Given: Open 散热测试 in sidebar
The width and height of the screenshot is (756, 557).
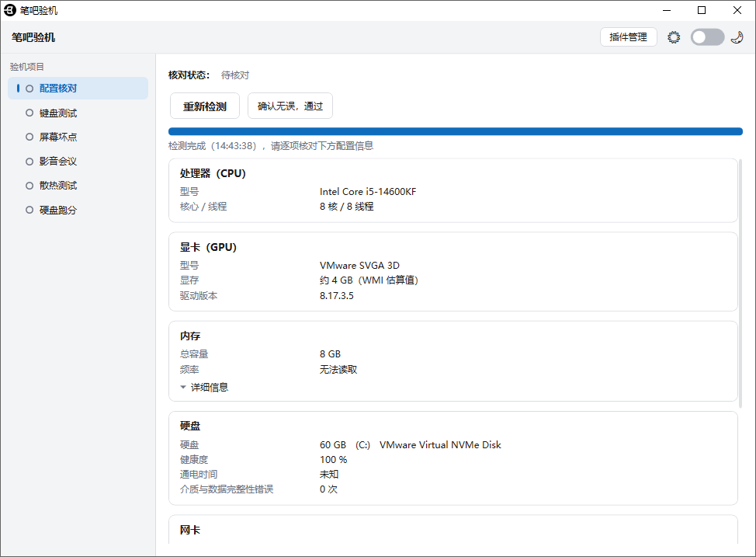Looking at the screenshot, I should (78, 186).
